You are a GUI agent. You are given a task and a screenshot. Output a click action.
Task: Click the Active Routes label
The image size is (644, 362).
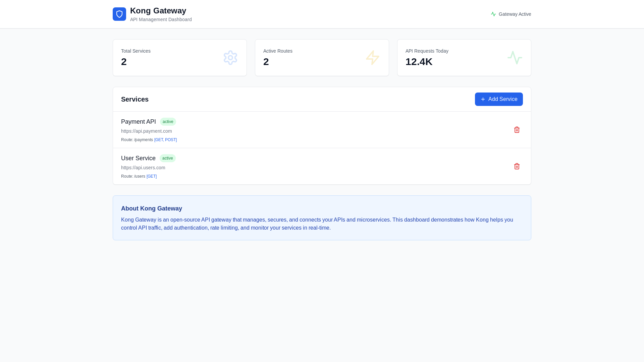(x=278, y=51)
